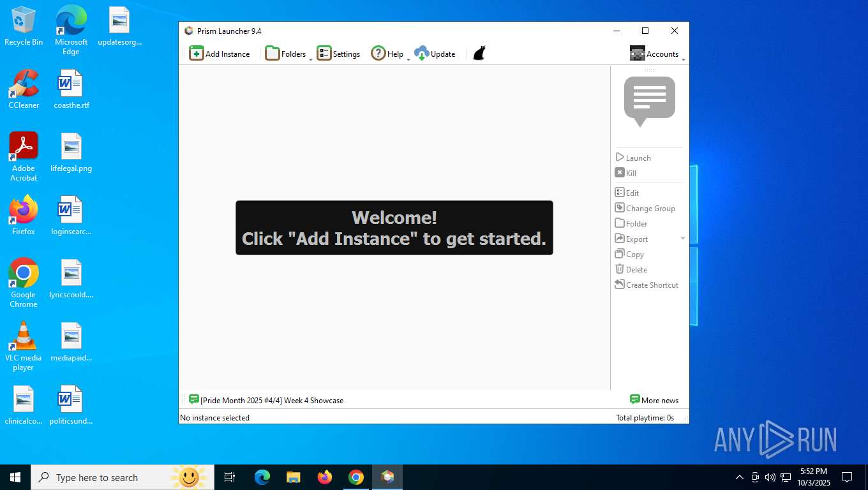Click the More news button
Image resolution: width=868 pixels, height=490 pixels.
(654, 400)
